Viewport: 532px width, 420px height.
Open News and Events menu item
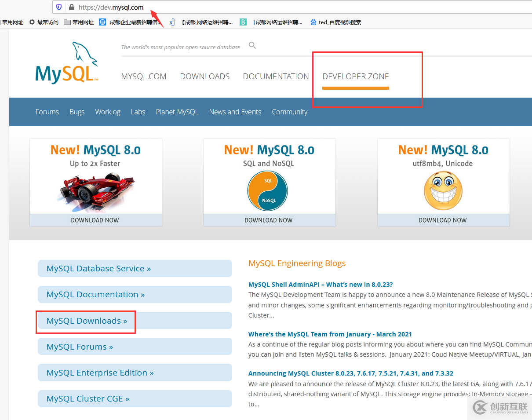235,112
